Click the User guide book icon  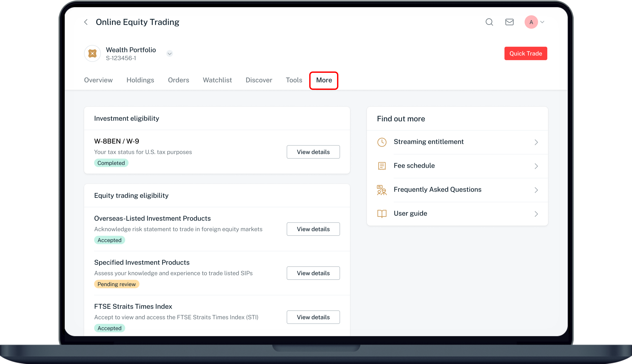(382, 214)
